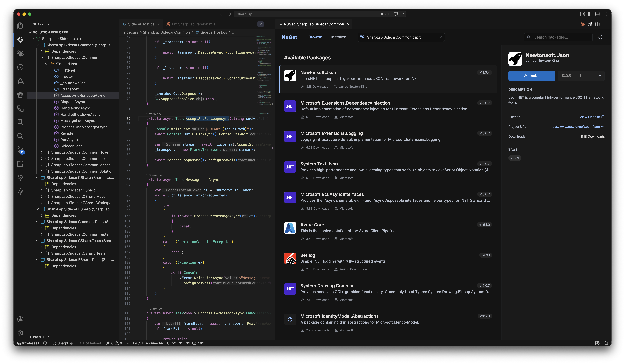The image size is (625, 364).
Task: Toggle Hot Reload in status bar
Action: click(90, 343)
